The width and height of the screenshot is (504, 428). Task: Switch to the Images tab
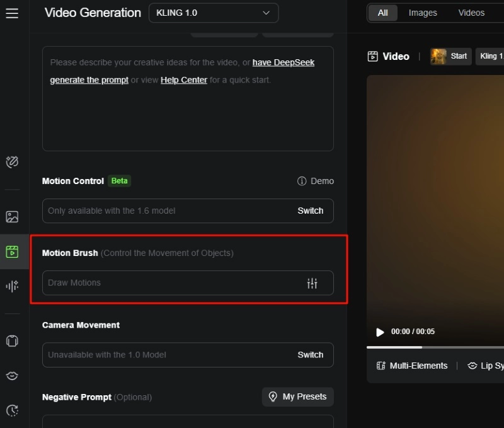click(423, 12)
